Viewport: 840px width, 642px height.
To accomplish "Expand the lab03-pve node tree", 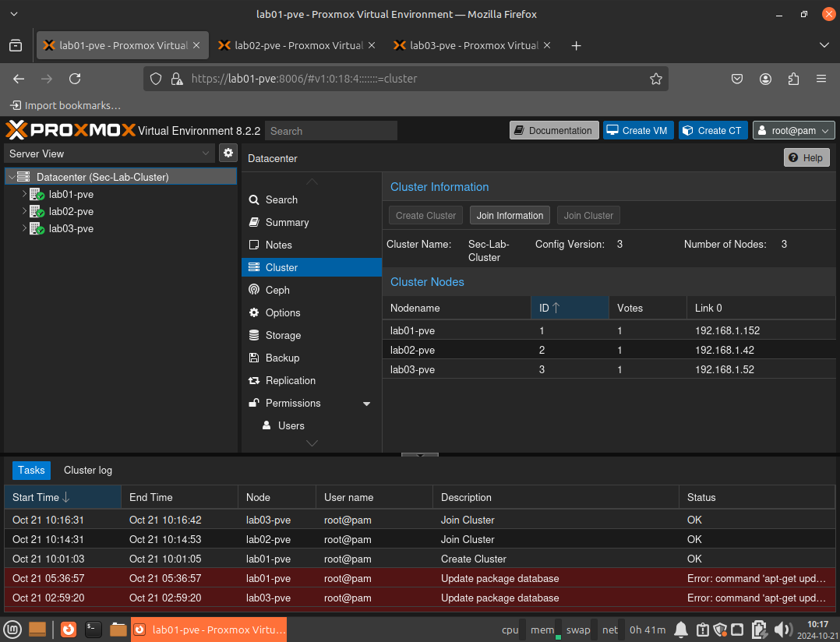I will pyautogui.click(x=24, y=228).
